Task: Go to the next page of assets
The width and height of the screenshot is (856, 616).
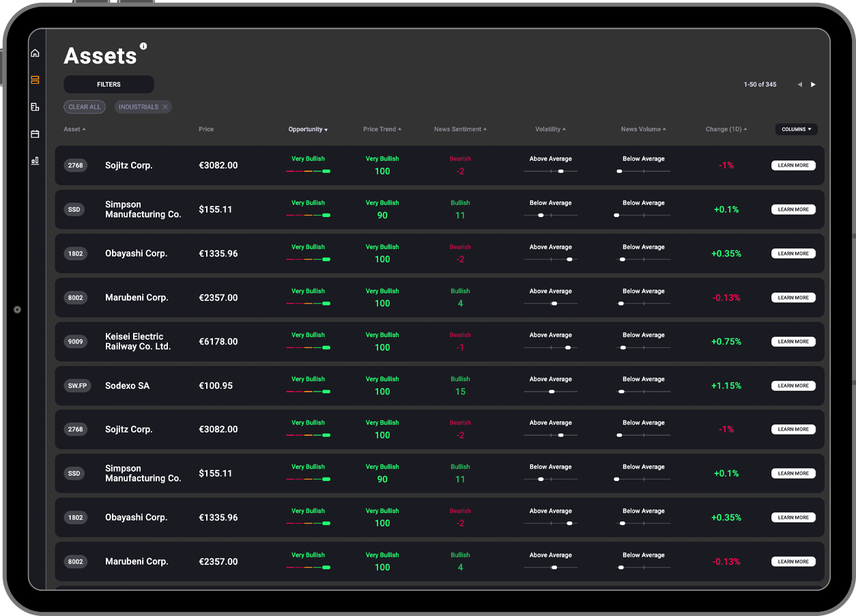Action: 813,84
